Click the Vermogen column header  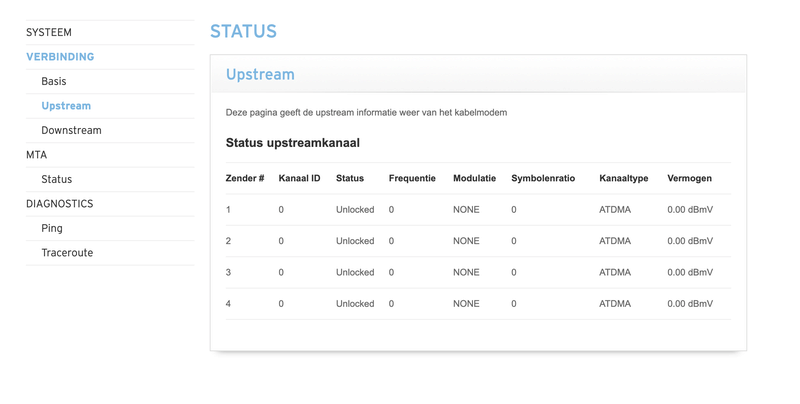click(x=690, y=179)
